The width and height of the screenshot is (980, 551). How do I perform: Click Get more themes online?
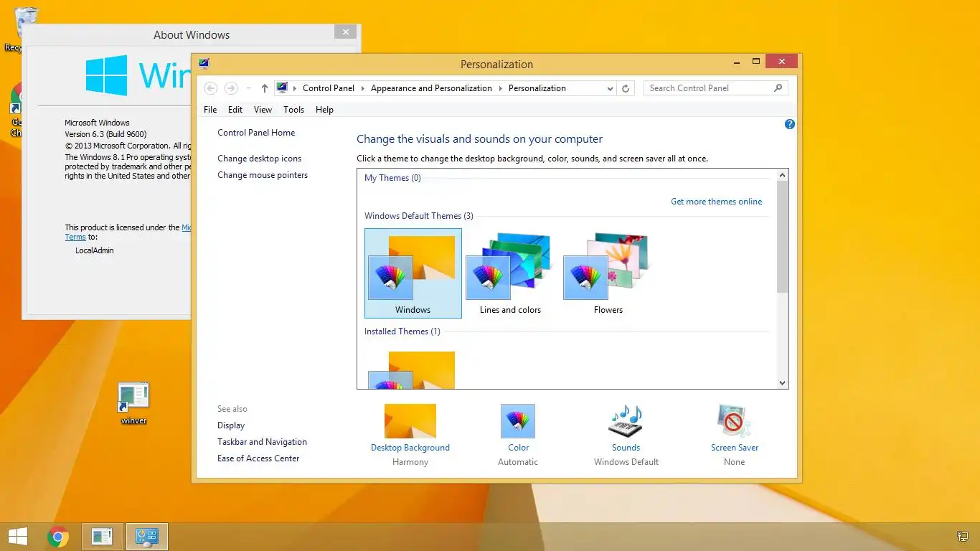click(x=717, y=202)
